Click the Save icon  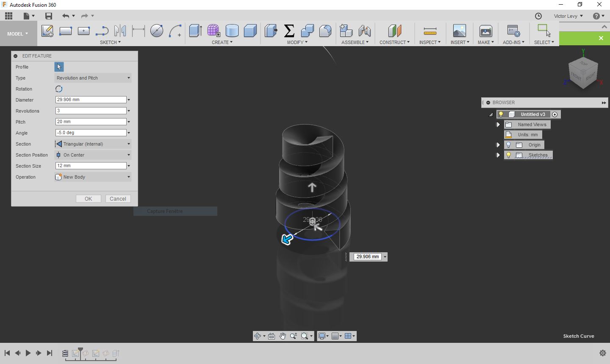click(49, 16)
